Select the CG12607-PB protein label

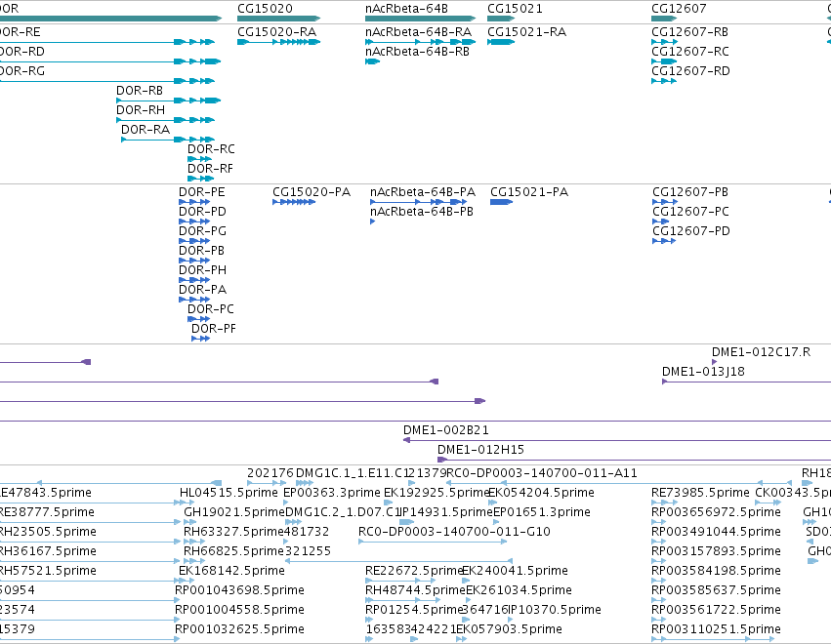690,191
